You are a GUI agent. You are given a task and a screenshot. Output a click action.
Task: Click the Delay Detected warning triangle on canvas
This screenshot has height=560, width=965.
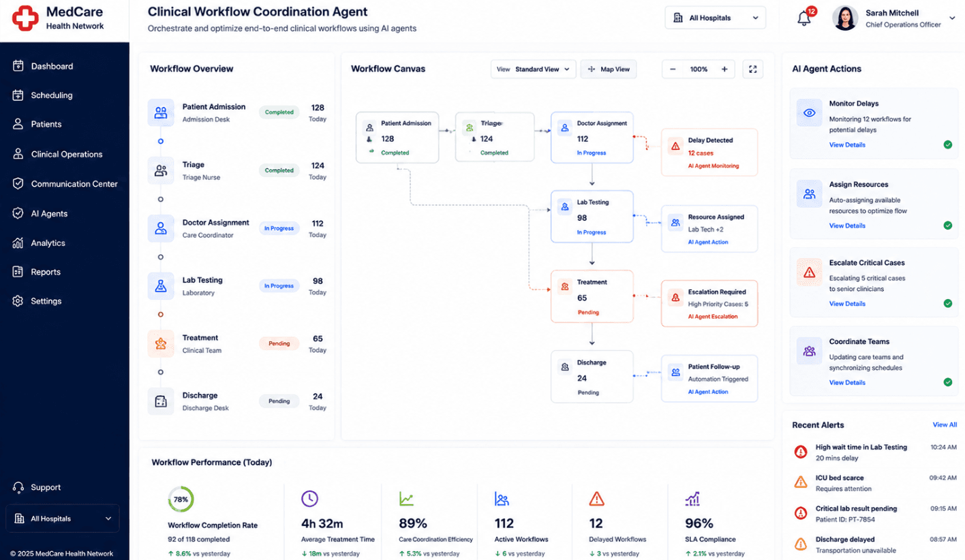(x=675, y=146)
